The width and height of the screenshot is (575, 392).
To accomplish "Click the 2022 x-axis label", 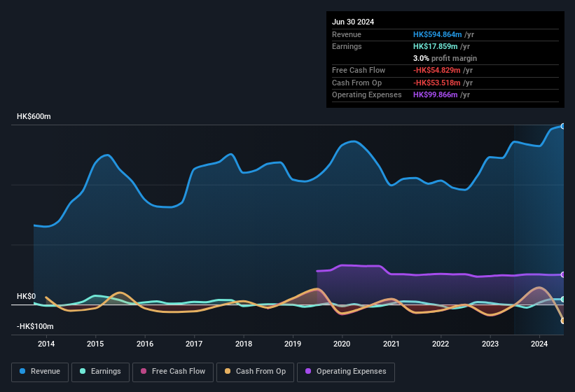I will pyautogui.click(x=441, y=344).
